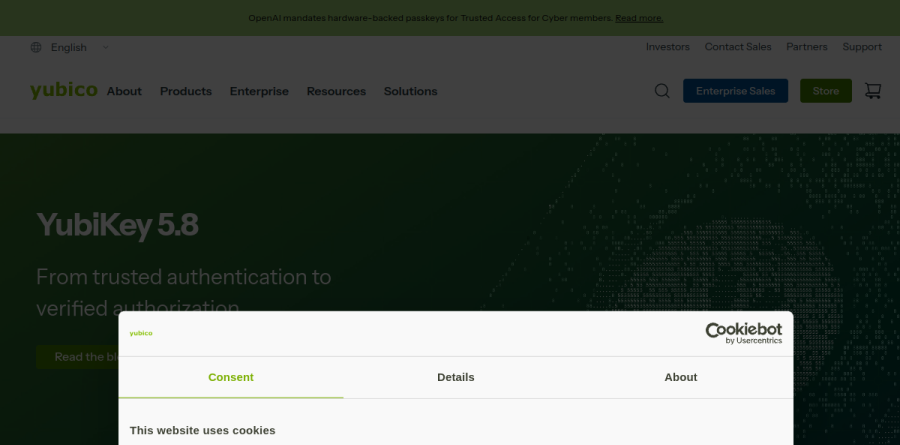Open the Resources menu
This screenshot has width=900, height=445.
point(336,91)
